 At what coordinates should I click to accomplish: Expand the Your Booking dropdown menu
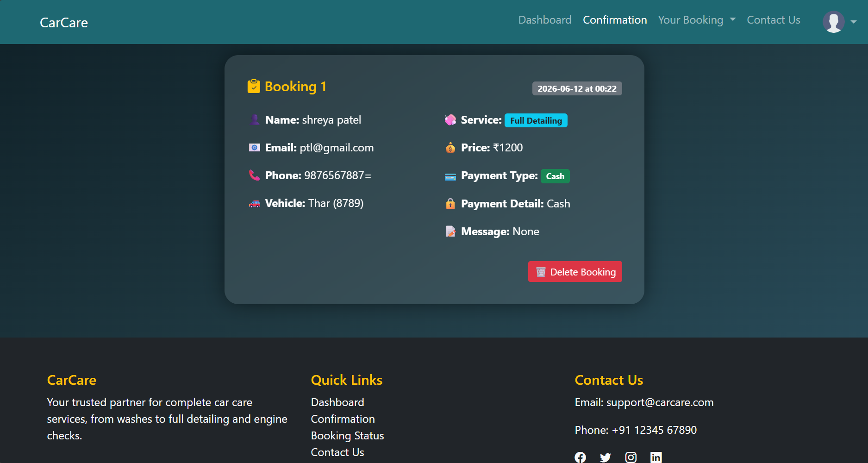point(697,20)
